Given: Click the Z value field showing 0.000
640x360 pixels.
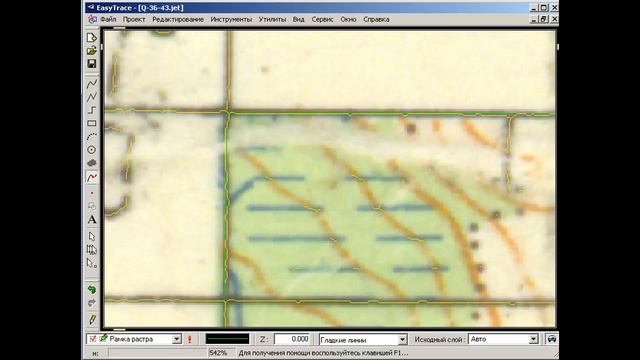Looking at the screenshot, I should 292,339.
